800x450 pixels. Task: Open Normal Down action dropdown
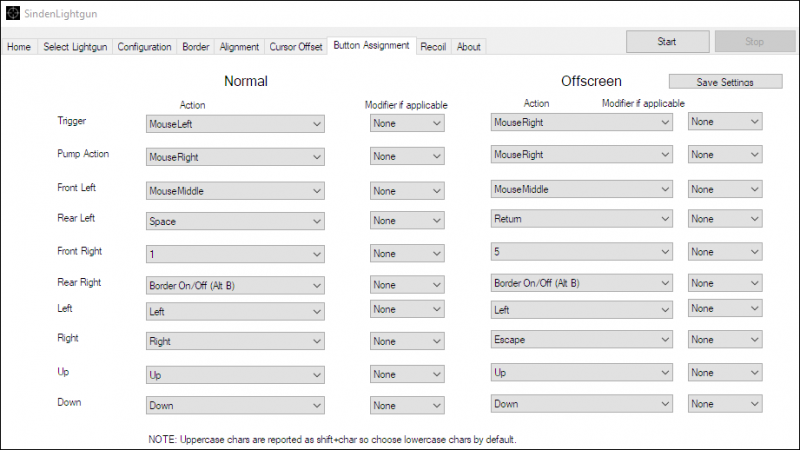[x=235, y=406]
